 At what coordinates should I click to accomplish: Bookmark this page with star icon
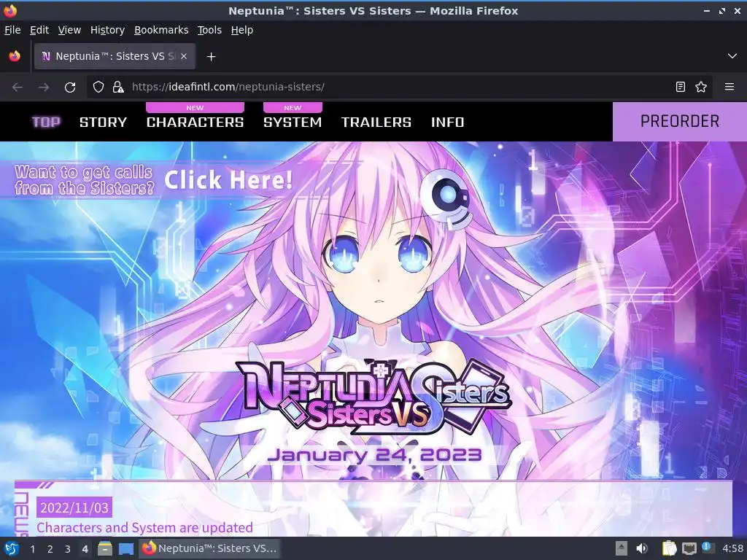pos(701,87)
